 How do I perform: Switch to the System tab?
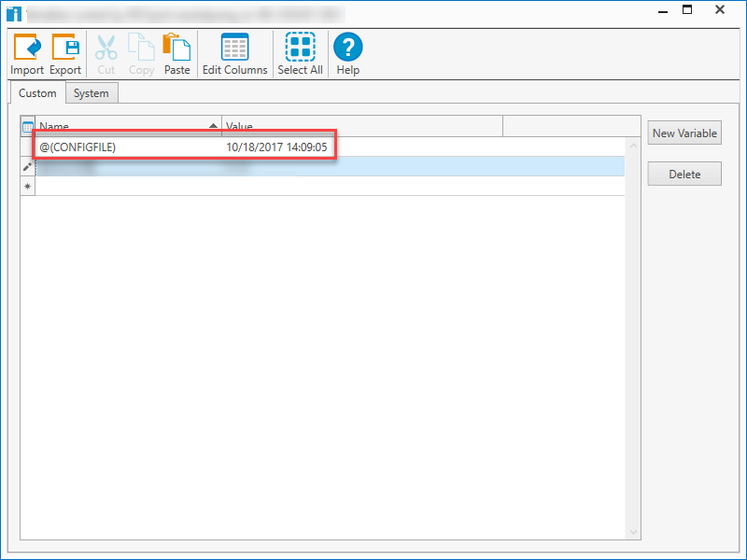pyautogui.click(x=92, y=92)
